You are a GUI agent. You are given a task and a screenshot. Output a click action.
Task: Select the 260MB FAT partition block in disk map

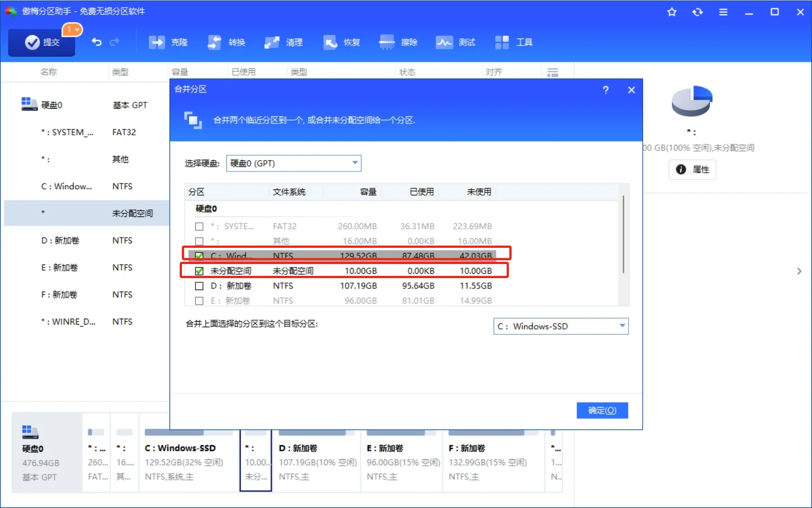[96, 453]
